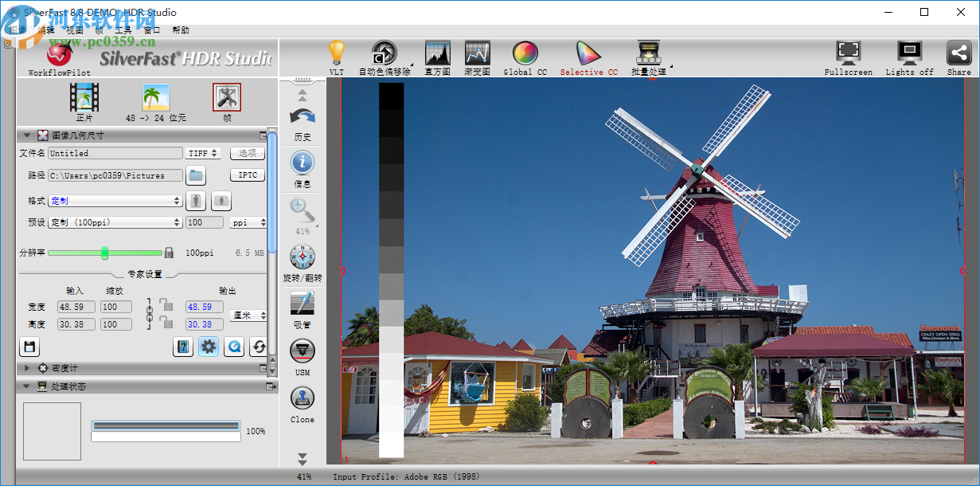Open the 工具 menu
Viewport: 980px width, 486px height.
[123, 29]
